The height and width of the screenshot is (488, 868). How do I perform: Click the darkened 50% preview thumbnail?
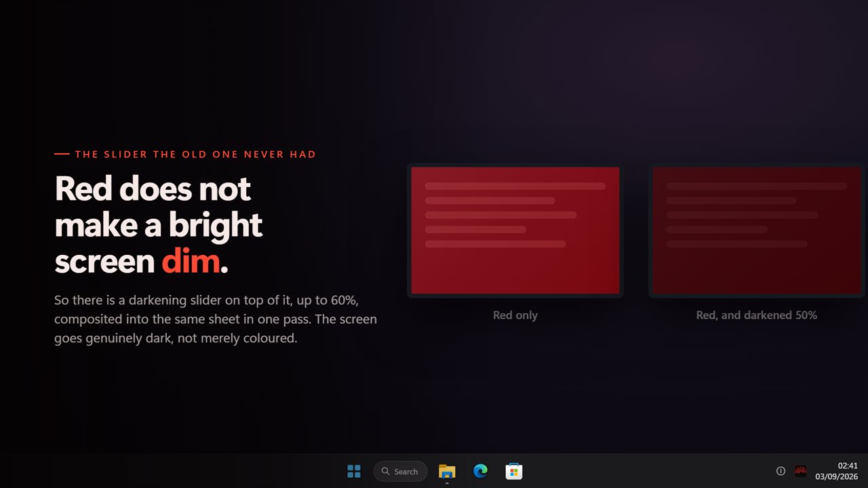757,230
